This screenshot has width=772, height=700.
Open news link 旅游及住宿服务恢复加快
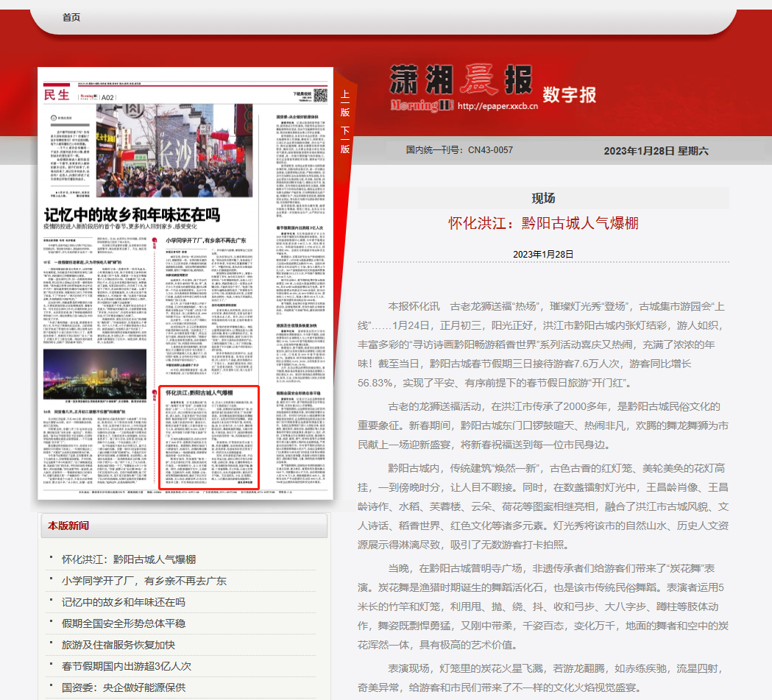click(x=118, y=645)
